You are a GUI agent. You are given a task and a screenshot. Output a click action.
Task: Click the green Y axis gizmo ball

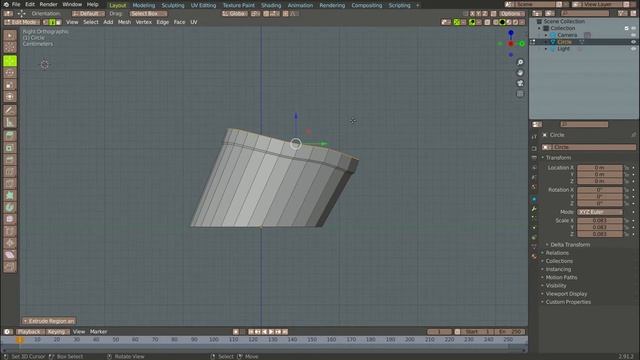(x=522, y=44)
